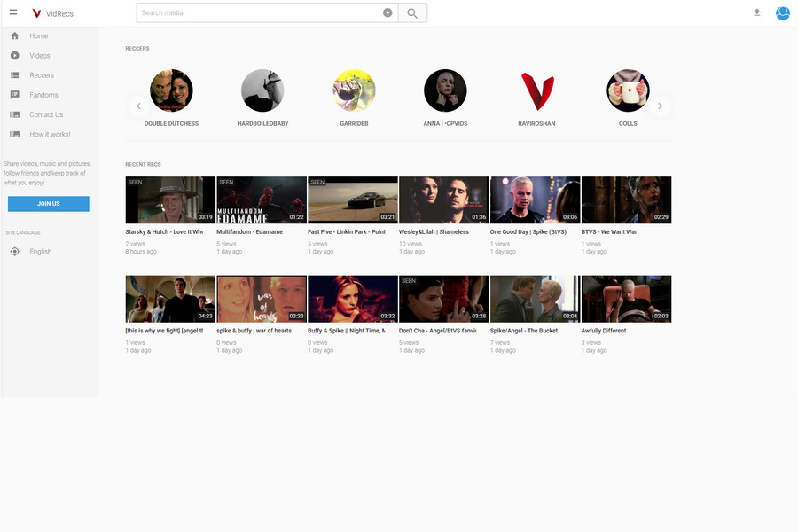
Task: Open the hamburger menu icon
Action: [13, 12]
